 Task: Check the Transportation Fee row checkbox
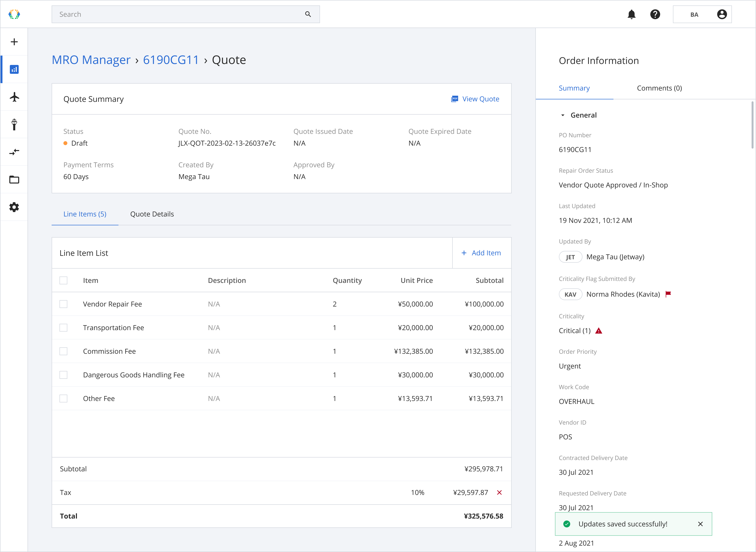point(63,328)
